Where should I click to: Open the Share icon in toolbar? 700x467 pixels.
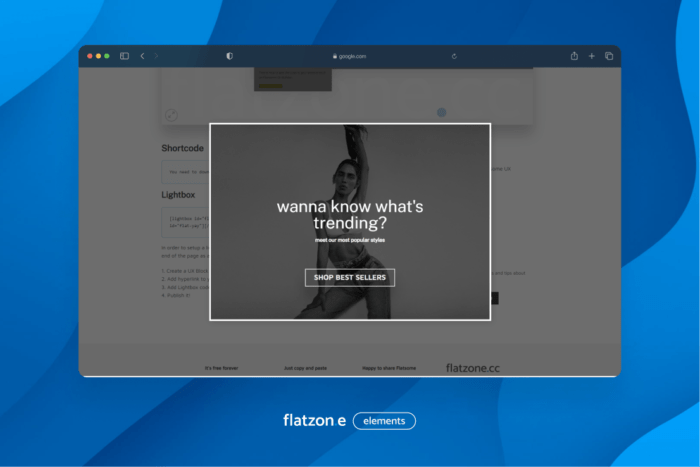[x=574, y=56]
